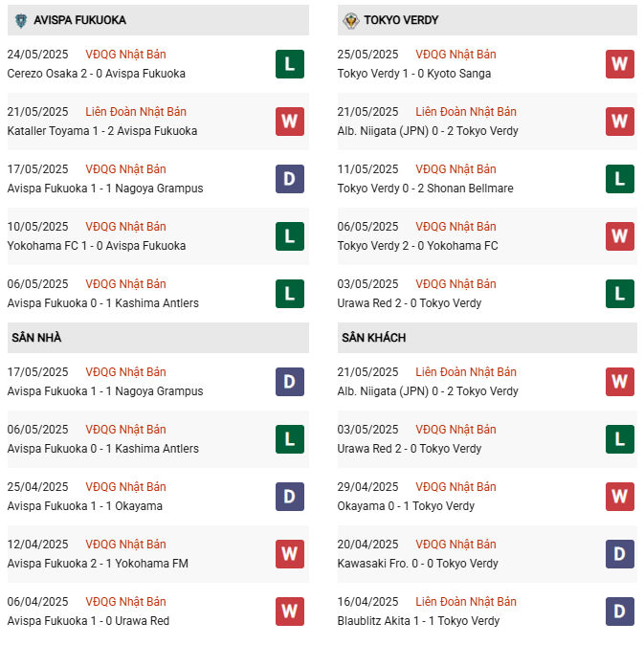Open the TOKYO VERDY header

487,20
